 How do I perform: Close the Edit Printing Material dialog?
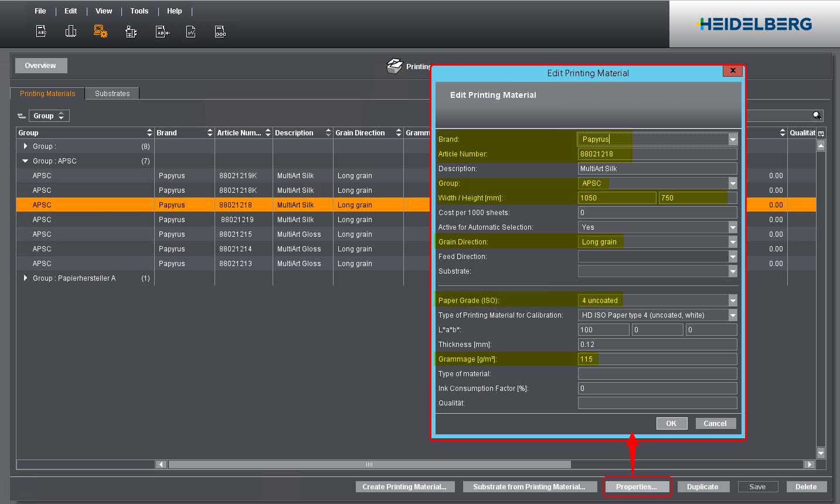click(732, 70)
